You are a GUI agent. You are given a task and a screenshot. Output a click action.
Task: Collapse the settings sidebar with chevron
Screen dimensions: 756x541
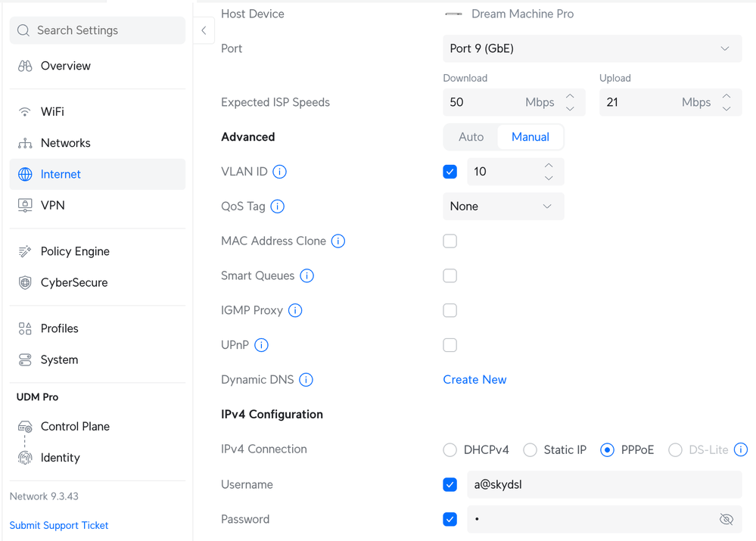[204, 30]
